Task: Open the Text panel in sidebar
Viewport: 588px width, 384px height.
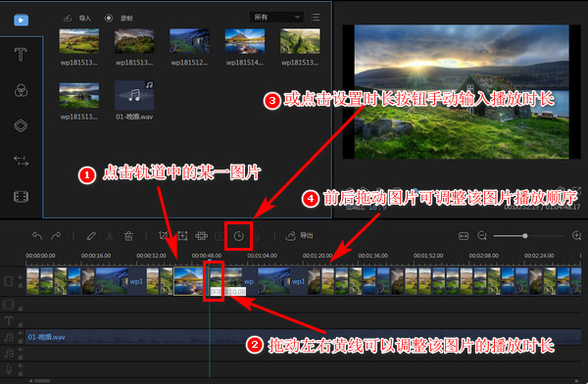Action: 21,55
